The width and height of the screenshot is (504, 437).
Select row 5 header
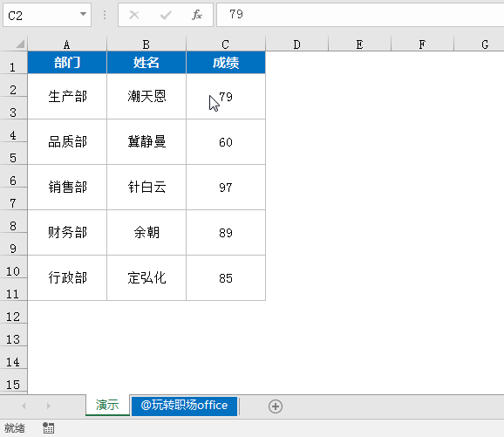click(13, 154)
